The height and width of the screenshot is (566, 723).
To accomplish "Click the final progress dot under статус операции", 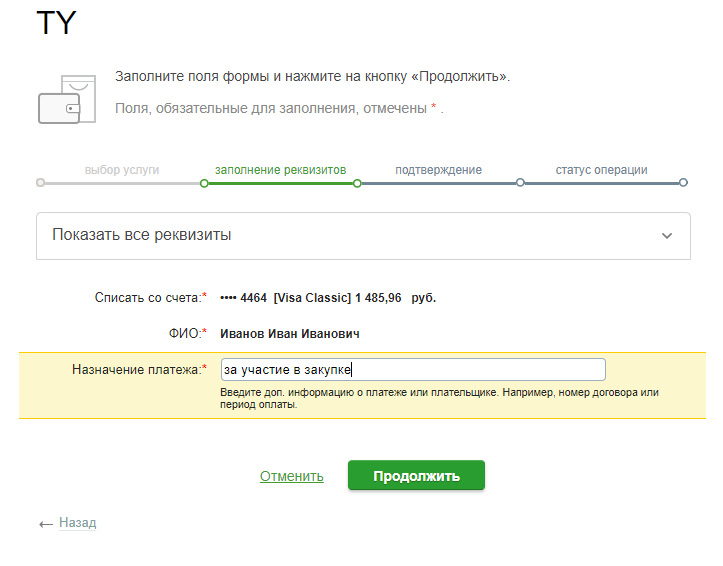I will pyautogui.click(x=683, y=183).
